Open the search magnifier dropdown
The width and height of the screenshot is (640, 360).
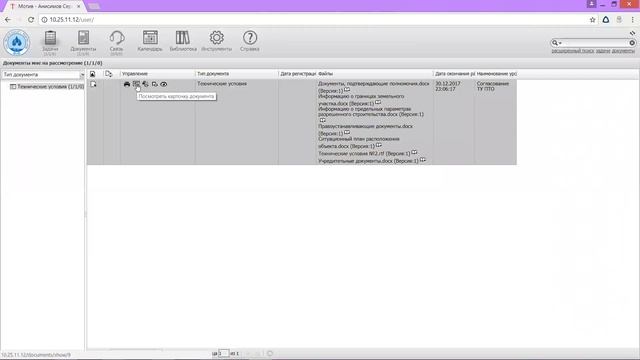557,42
